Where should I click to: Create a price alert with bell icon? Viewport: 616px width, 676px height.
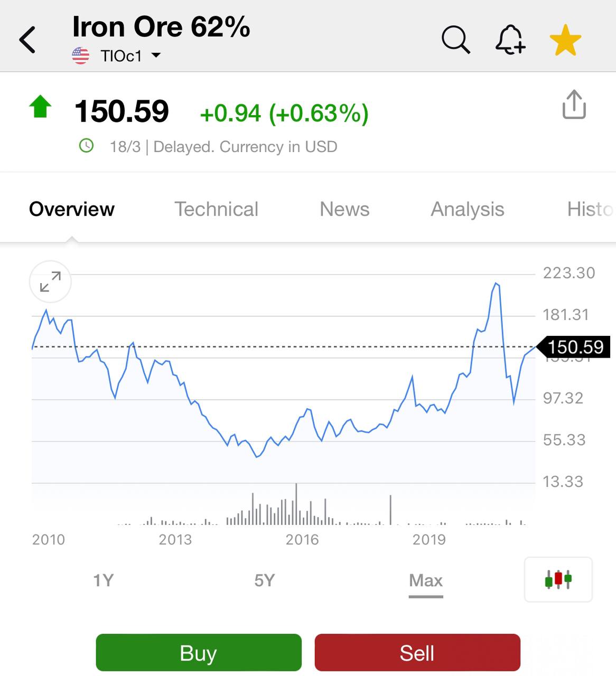tap(510, 40)
